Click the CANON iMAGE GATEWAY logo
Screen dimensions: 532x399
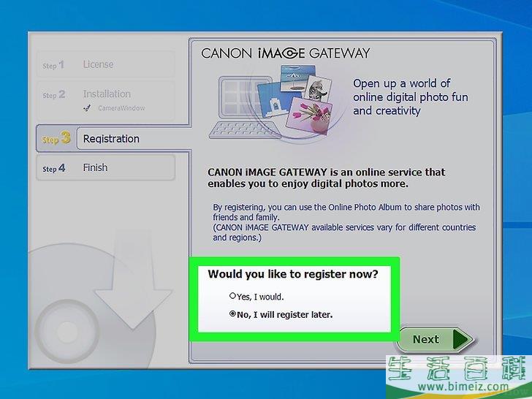pos(285,53)
